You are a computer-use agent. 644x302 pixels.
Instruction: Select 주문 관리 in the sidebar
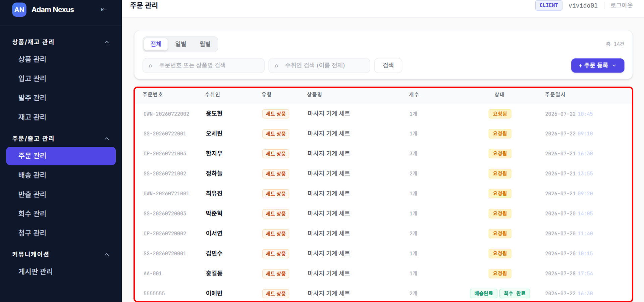click(x=61, y=156)
